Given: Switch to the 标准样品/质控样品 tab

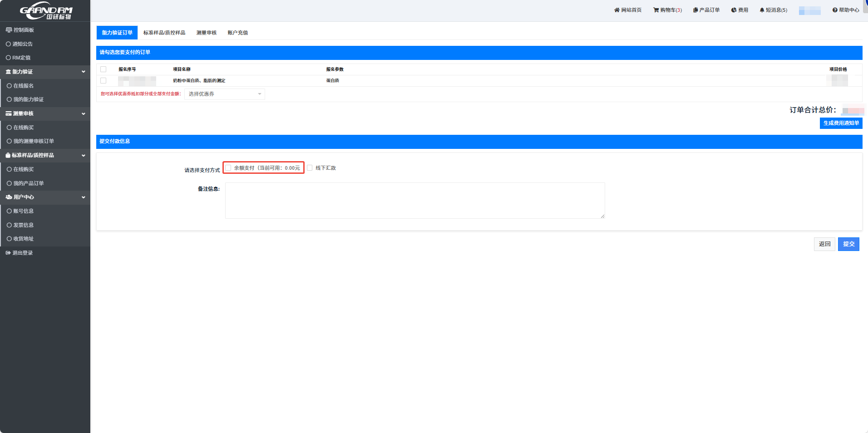Looking at the screenshot, I should [x=164, y=33].
